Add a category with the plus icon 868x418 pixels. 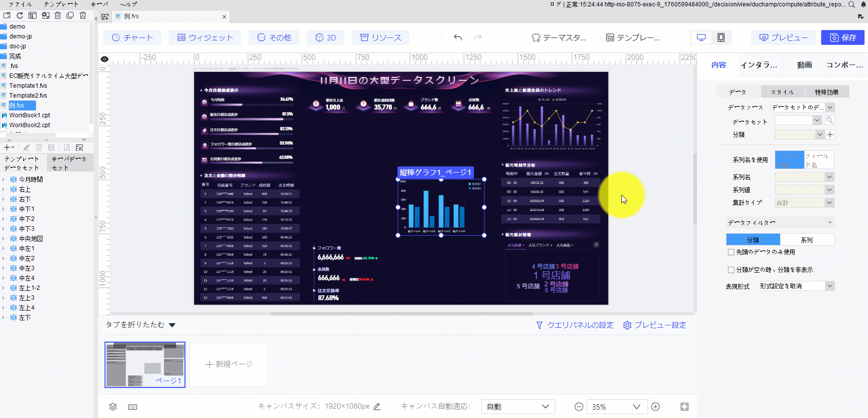(x=830, y=135)
